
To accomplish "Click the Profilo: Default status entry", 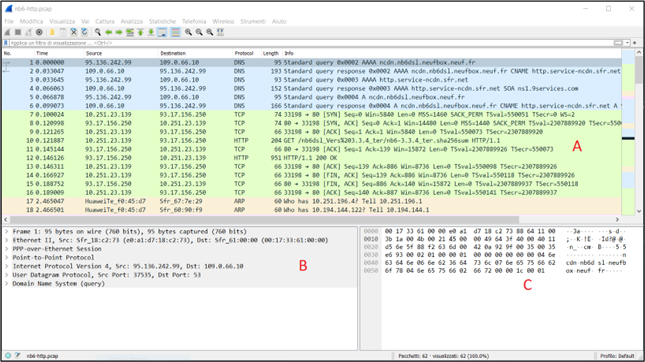I will (617, 356).
